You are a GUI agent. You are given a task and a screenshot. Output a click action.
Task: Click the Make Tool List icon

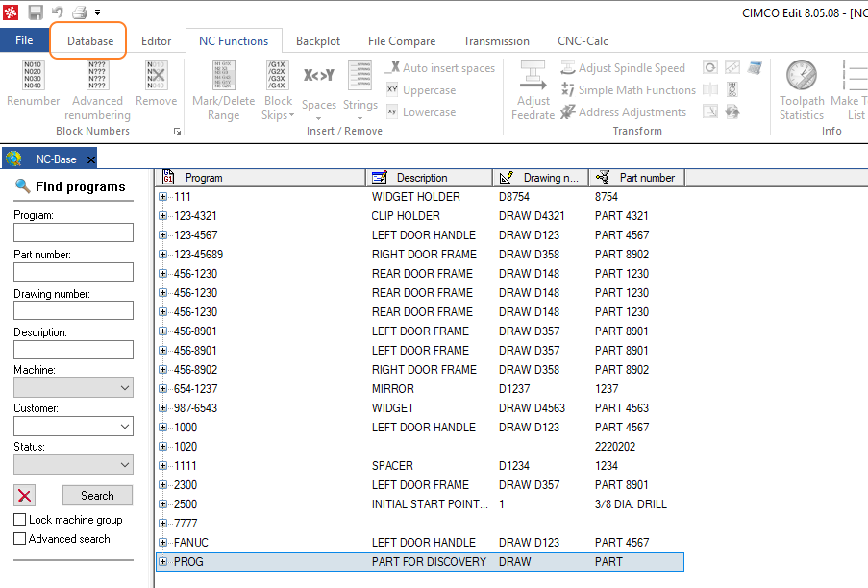(x=856, y=75)
